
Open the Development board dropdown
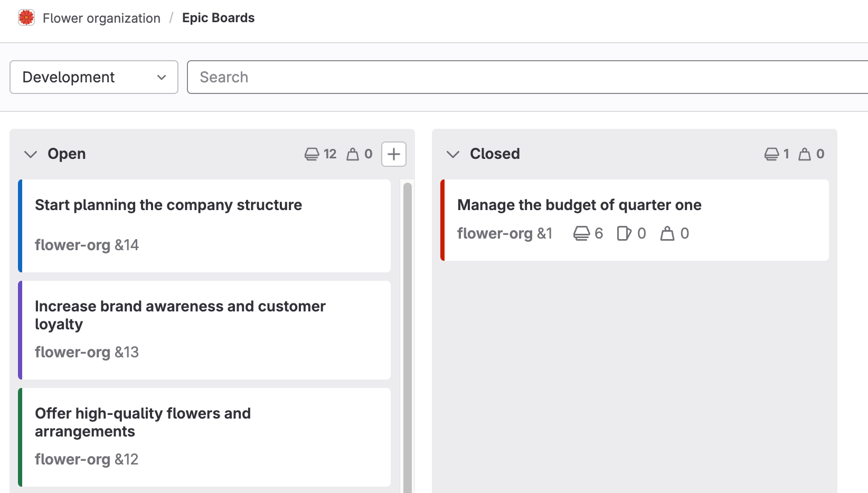(94, 77)
